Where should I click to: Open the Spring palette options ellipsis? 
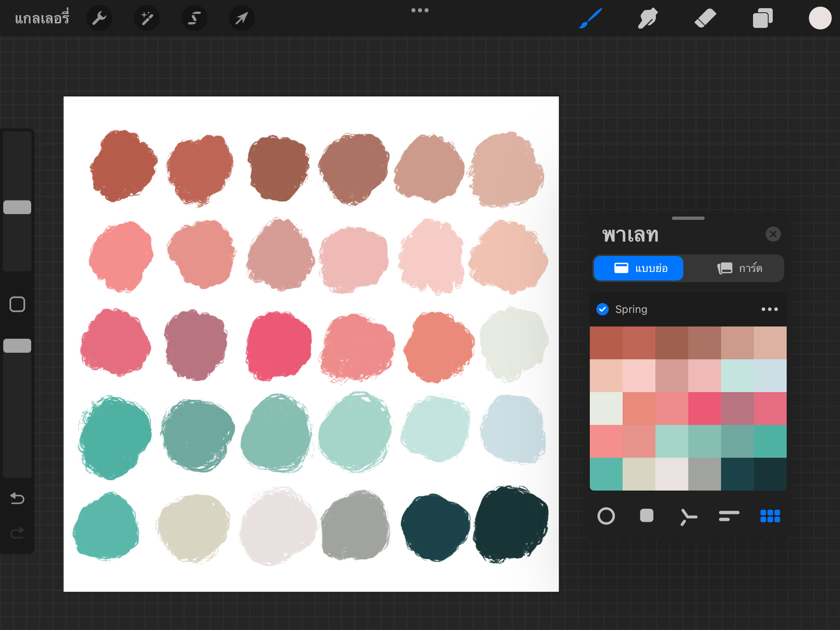[x=770, y=309]
